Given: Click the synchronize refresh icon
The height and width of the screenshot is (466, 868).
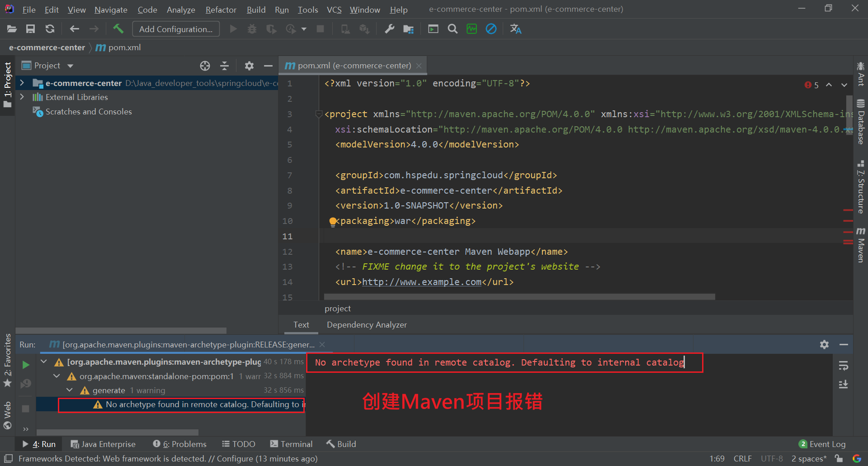Looking at the screenshot, I should point(50,29).
